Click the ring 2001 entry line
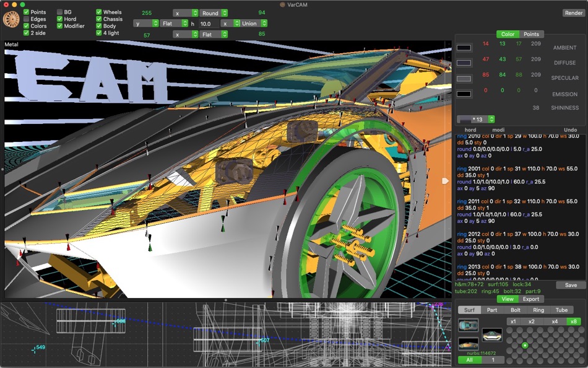The width and height of the screenshot is (588, 368). 517,169
